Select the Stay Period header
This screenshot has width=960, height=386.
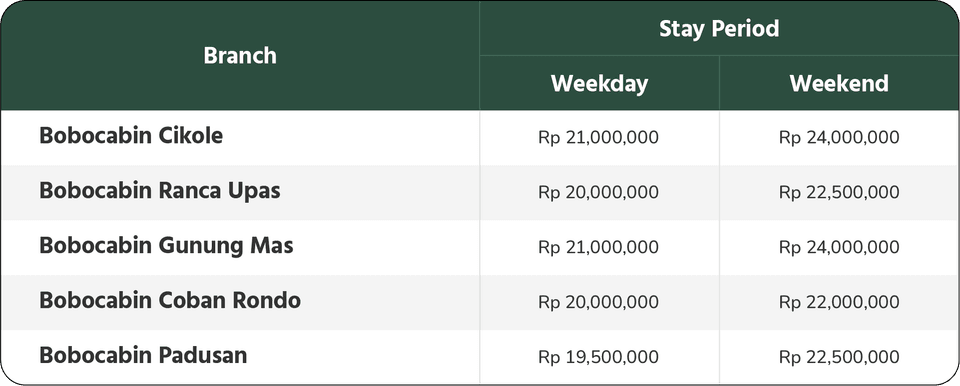click(x=719, y=29)
